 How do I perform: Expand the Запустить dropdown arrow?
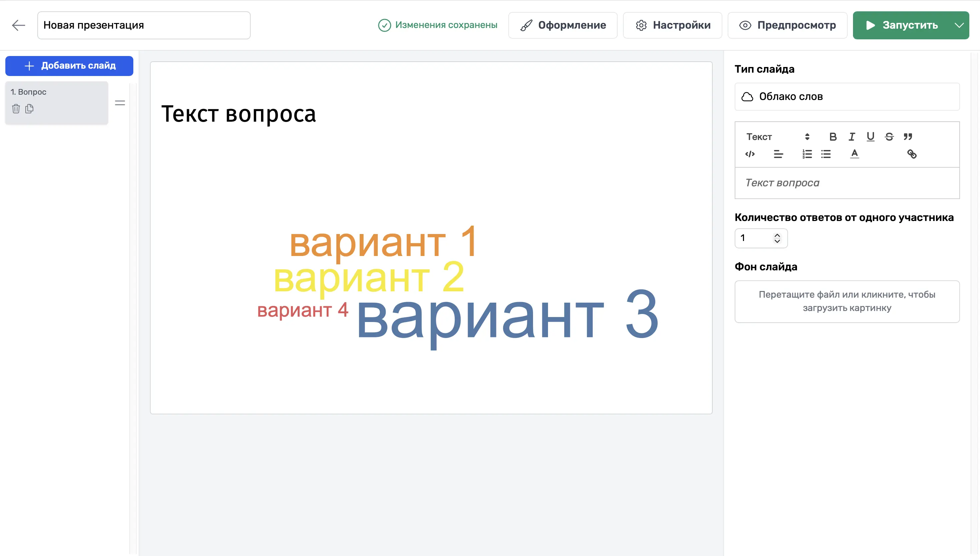959,25
